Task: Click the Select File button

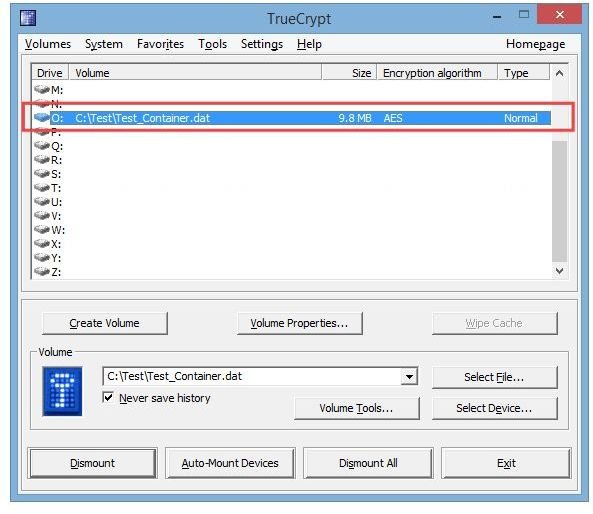Action: pyautogui.click(x=495, y=377)
